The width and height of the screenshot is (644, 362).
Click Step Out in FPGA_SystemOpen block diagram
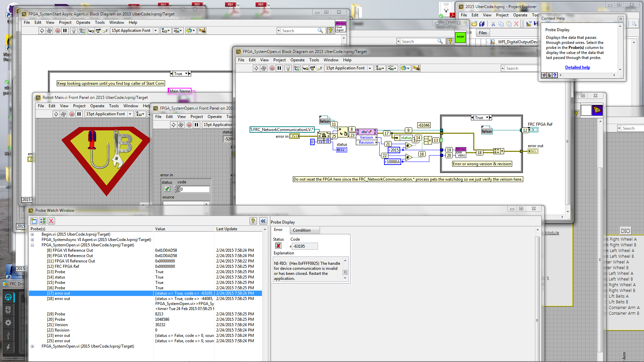click(x=319, y=68)
